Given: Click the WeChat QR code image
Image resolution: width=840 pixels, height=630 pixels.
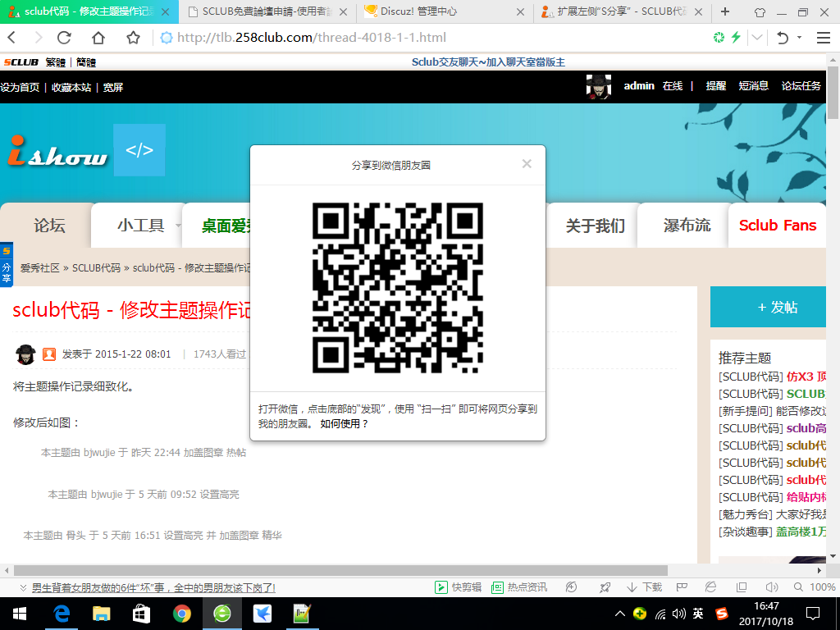Looking at the screenshot, I should tap(398, 288).
